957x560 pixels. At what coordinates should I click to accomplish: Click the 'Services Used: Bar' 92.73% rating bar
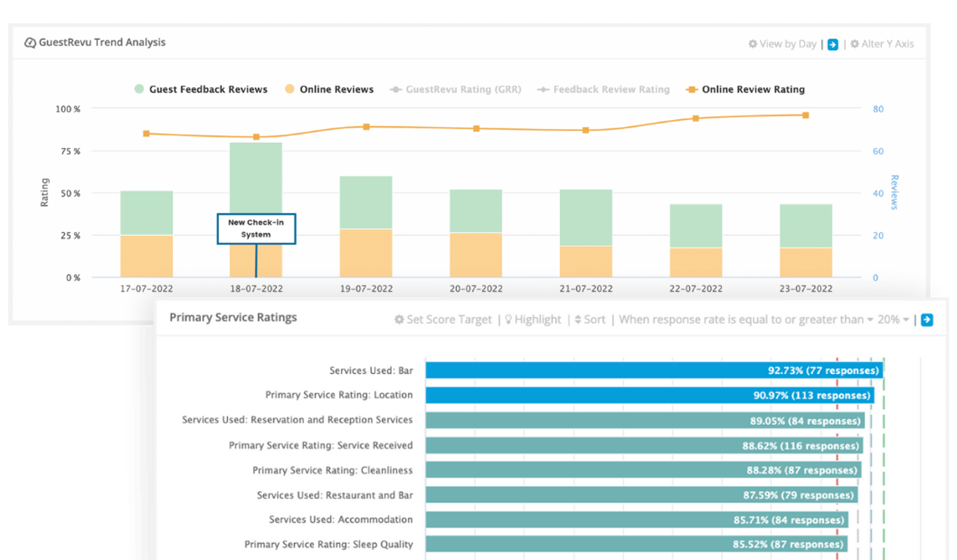click(654, 371)
